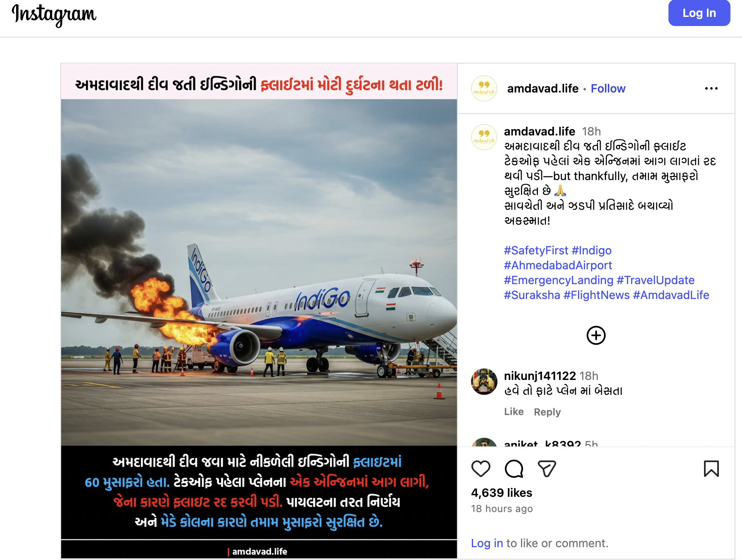Open the #EmergencyLanding hashtag
Screen dimensions: 742x560
559,280
